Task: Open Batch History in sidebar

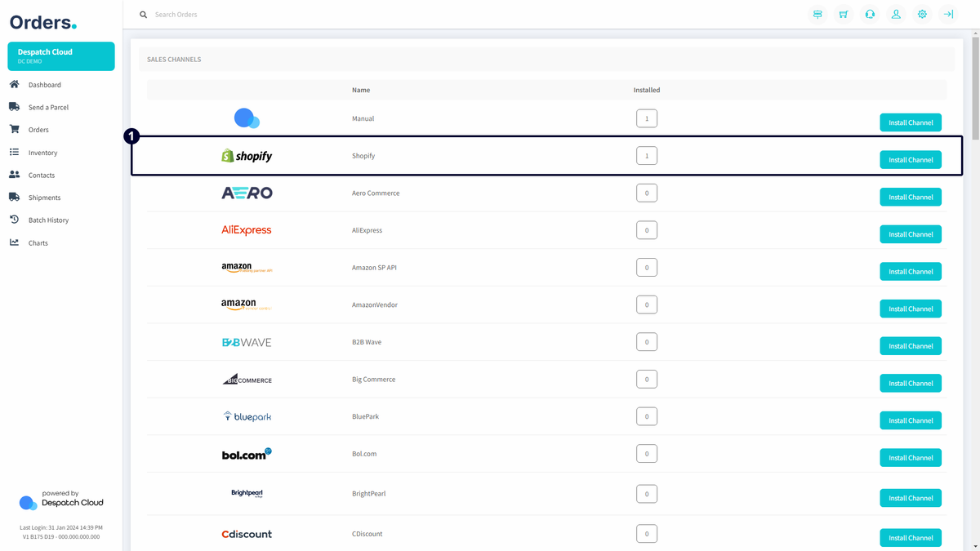Action: click(48, 220)
